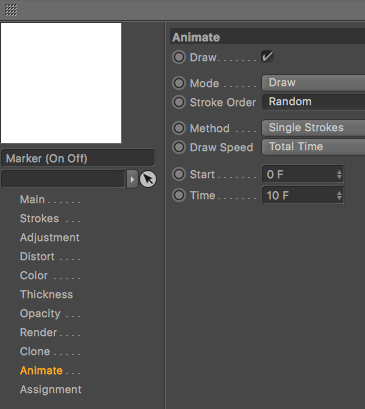Click the Draw Speed label

click(x=221, y=147)
